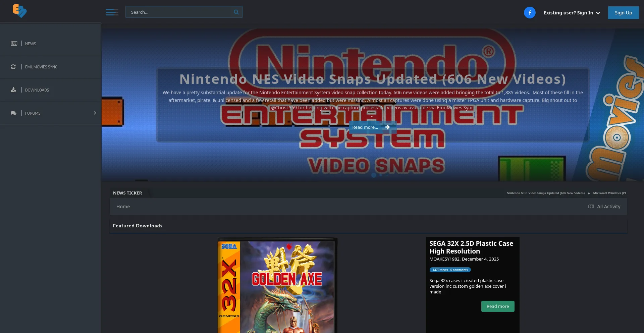
Task: Click the NEWS TICKER label
Action: pos(127,193)
